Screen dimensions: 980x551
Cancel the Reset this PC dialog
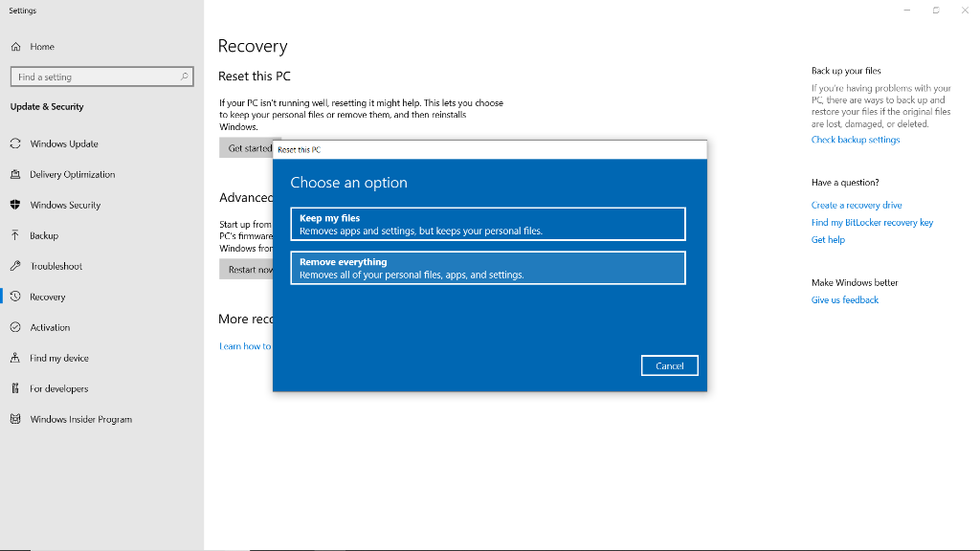tap(669, 365)
